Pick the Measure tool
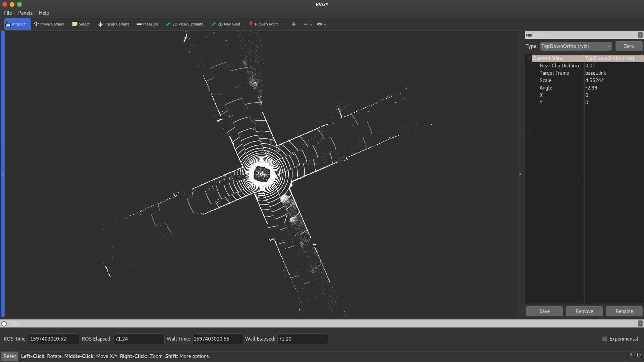644x362 pixels. point(147,24)
